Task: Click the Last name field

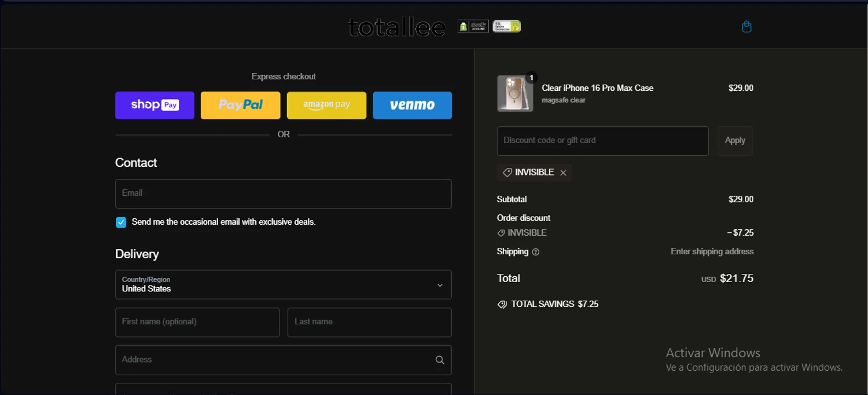Action: (369, 322)
